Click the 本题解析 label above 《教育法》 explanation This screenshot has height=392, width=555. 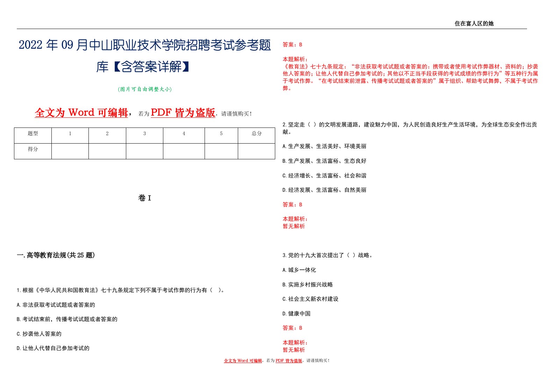(x=295, y=59)
